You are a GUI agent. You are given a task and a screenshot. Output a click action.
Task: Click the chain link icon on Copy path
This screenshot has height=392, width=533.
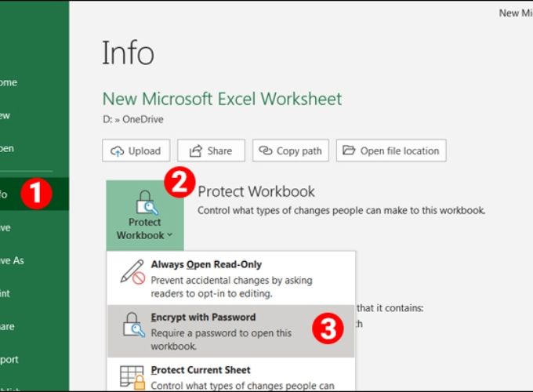pos(266,150)
